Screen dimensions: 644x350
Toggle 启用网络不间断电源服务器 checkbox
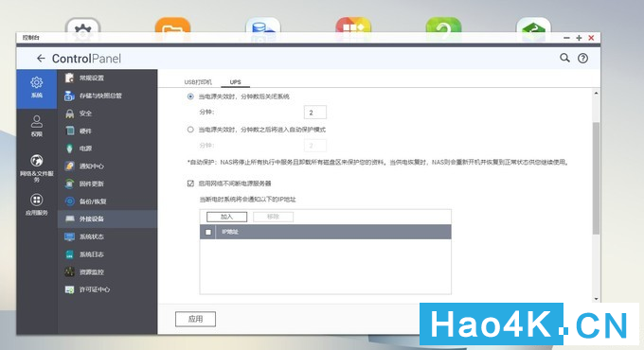190,184
